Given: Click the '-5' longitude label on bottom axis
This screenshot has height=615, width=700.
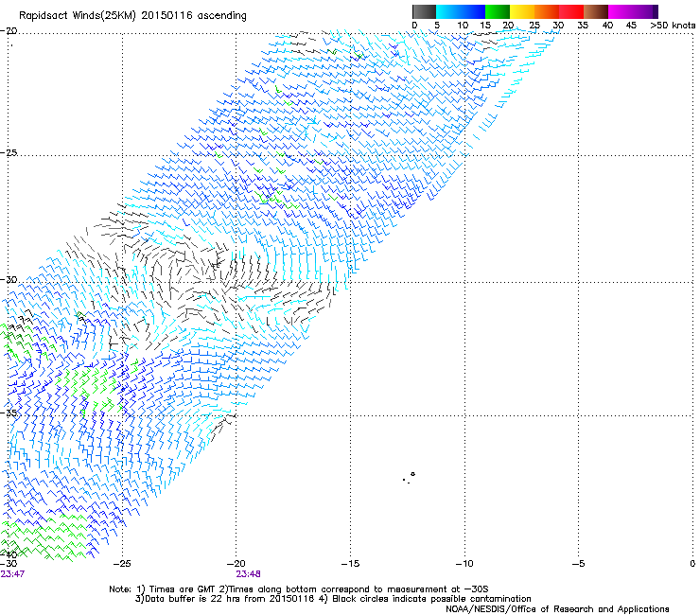Looking at the screenshot, I should pyautogui.click(x=578, y=564).
